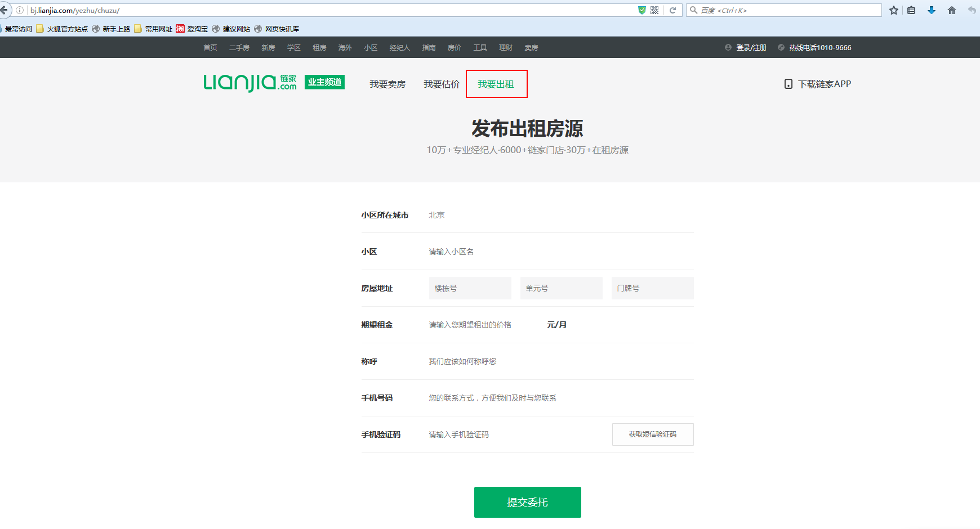Select the 我要出租 tab
This screenshot has width=980, height=529.
pyautogui.click(x=496, y=84)
